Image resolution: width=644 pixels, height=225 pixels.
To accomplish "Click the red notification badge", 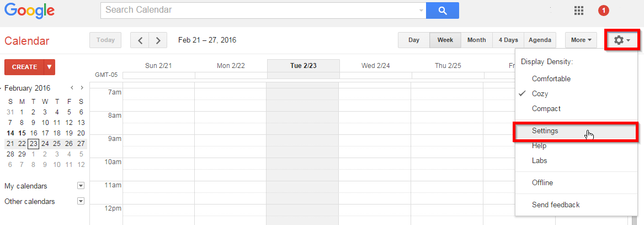I will tap(604, 11).
